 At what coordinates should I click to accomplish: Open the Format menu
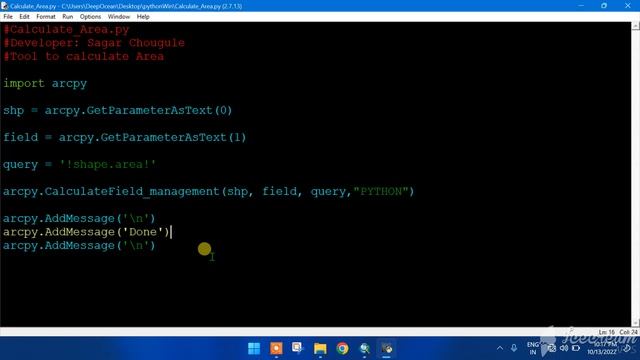tap(46, 17)
